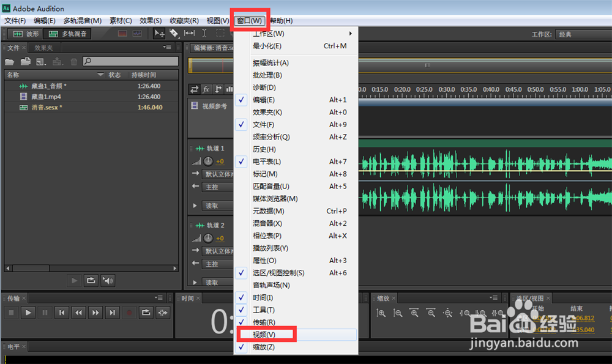
Task: Open 振幅统计(A) panel from menu
Action: (296, 63)
